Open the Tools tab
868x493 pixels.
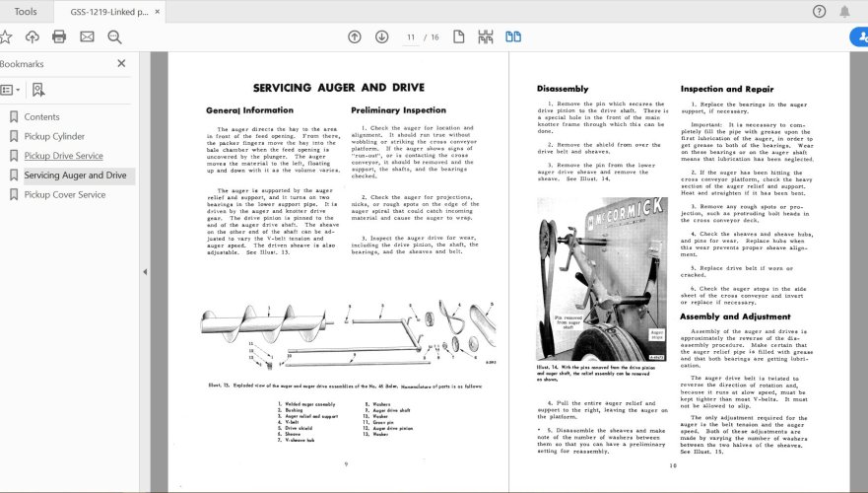click(x=27, y=11)
